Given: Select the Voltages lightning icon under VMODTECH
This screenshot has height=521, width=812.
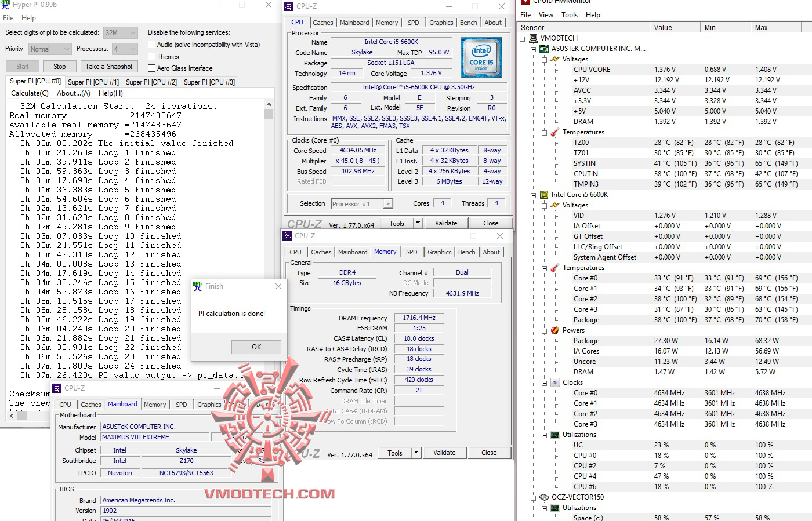Looking at the screenshot, I should (x=555, y=59).
